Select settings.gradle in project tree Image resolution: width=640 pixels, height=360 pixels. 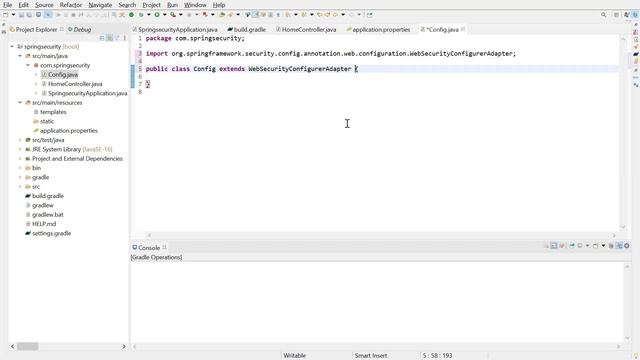(x=51, y=233)
